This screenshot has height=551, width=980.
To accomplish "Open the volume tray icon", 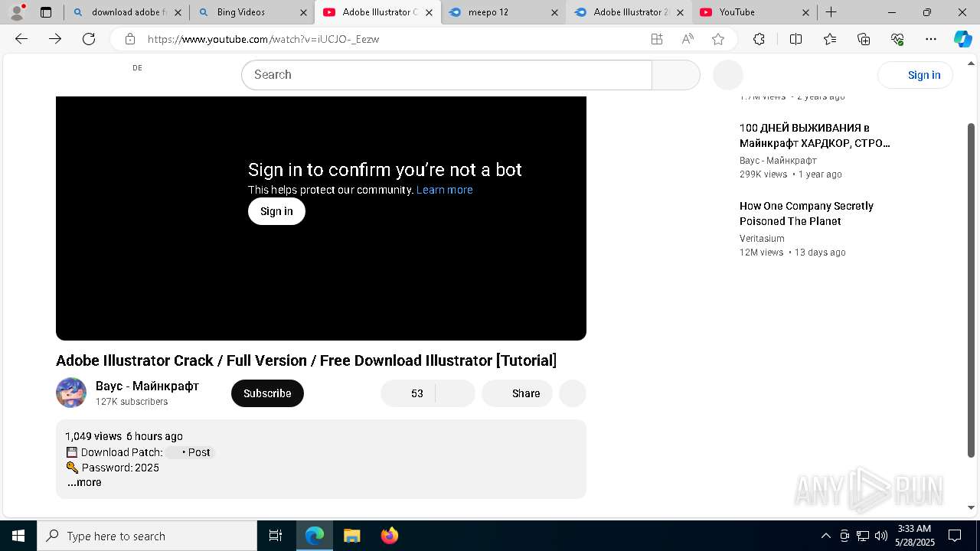I will click(x=881, y=536).
